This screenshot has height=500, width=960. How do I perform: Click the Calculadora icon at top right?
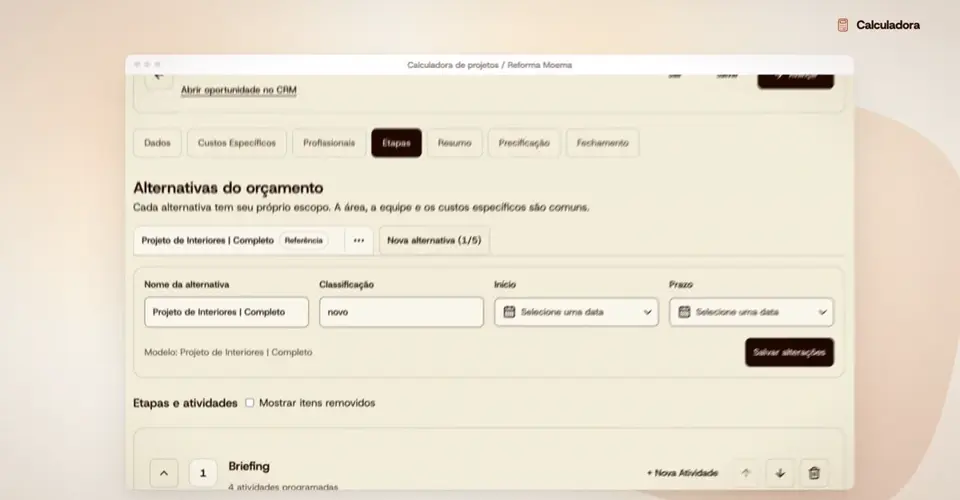pos(842,25)
